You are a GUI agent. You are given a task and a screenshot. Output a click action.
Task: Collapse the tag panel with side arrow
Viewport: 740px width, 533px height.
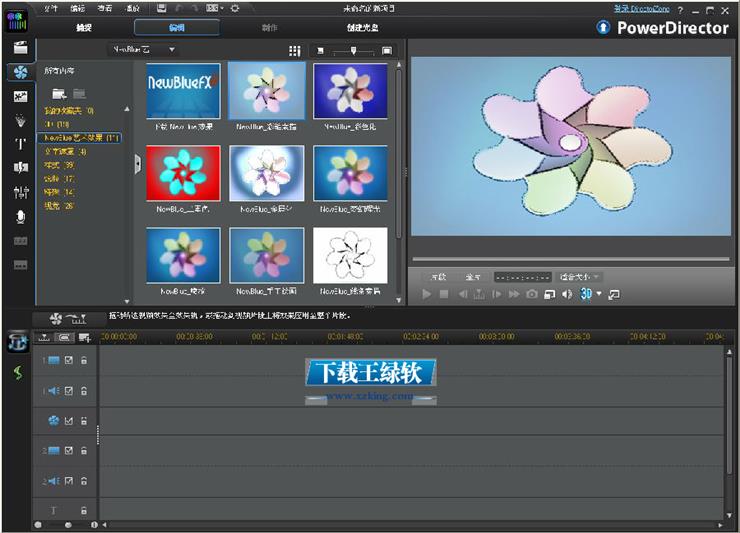point(137,164)
